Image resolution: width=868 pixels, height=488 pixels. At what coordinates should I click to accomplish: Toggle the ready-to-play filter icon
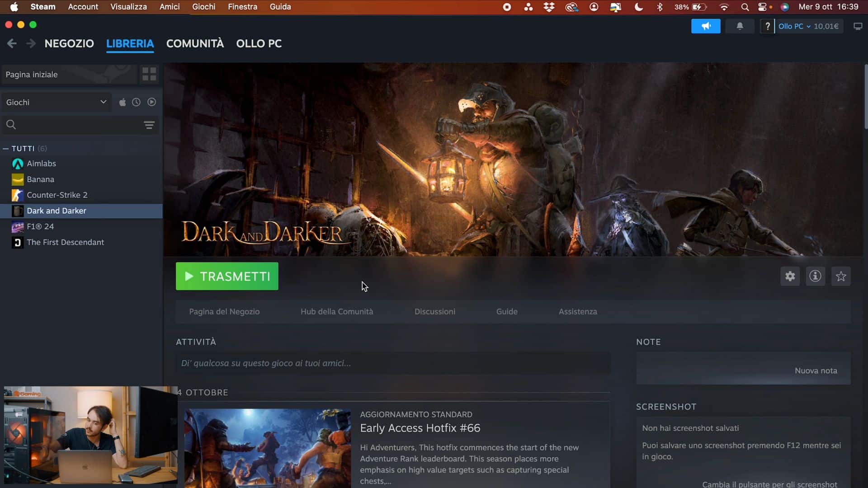[x=151, y=102]
